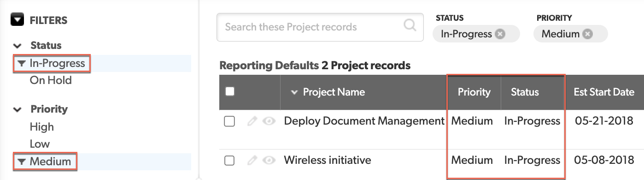644x180 pixels.
Task: Remove the Medium priority filter chip
Action: [x=587, y=34]
